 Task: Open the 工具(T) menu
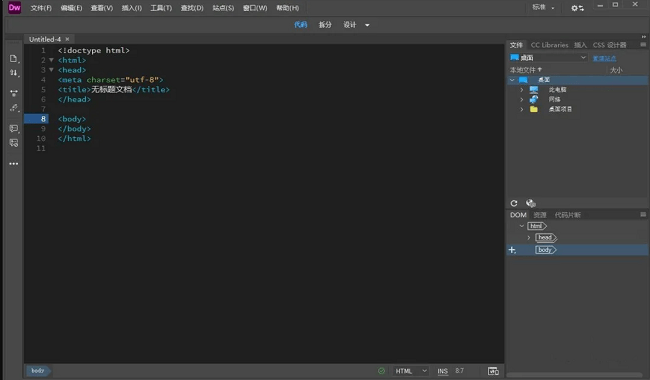point(161,8)
